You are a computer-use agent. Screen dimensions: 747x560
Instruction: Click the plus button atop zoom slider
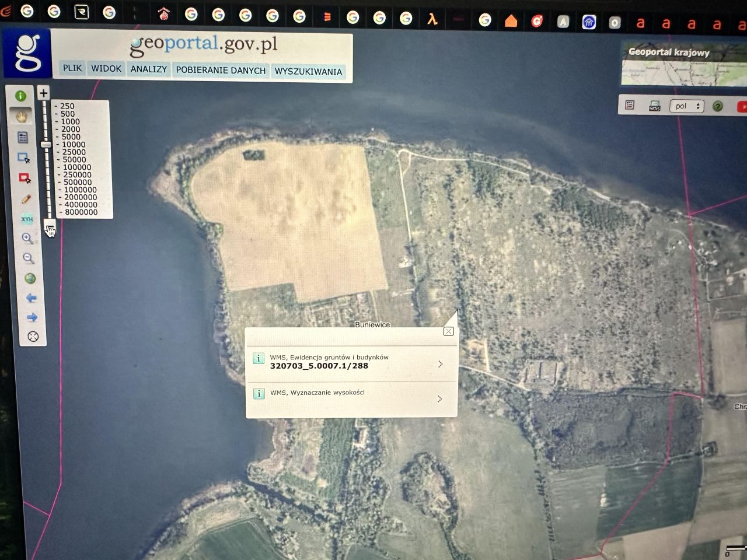pyautogui.click(x=43, y=93)
